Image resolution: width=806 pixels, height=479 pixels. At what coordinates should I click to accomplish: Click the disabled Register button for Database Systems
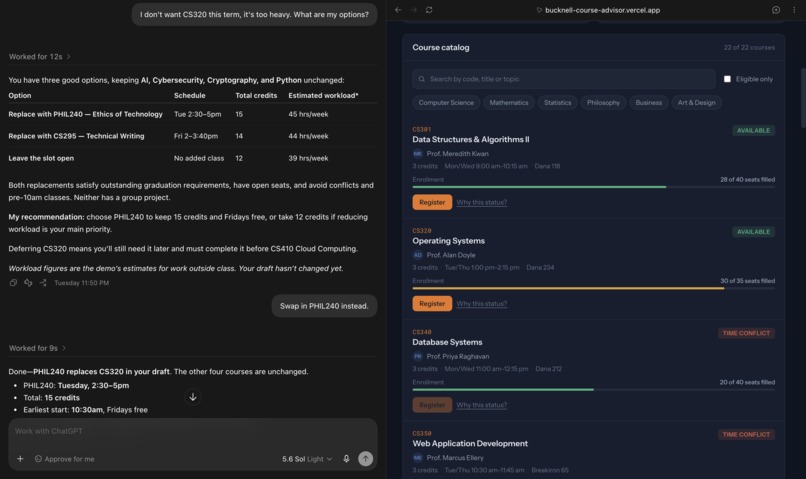coord(432,404)
